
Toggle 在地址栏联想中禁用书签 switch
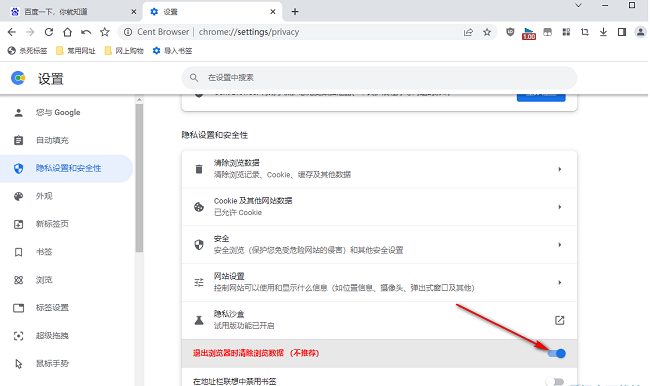click(555, 381)
